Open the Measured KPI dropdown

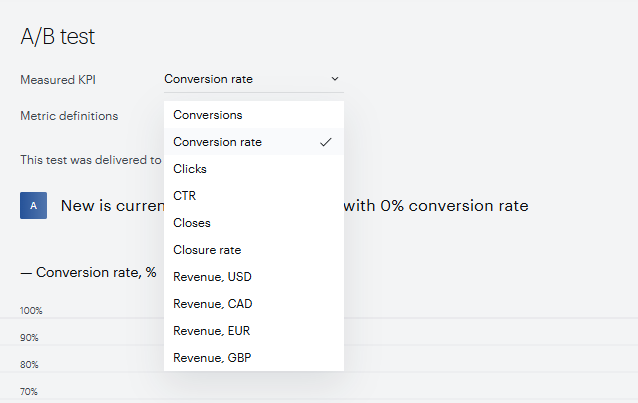point(253,79)
